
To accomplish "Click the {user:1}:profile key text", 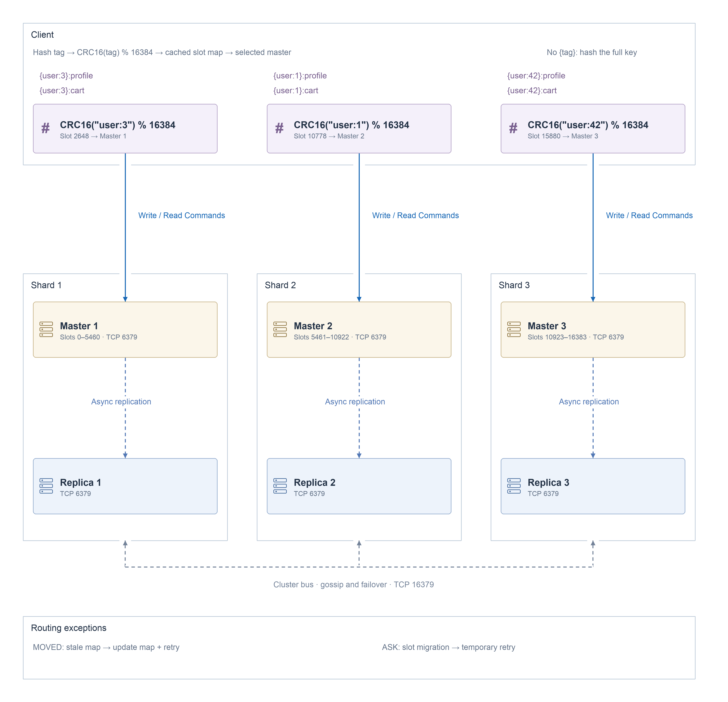I will (300, 75).
